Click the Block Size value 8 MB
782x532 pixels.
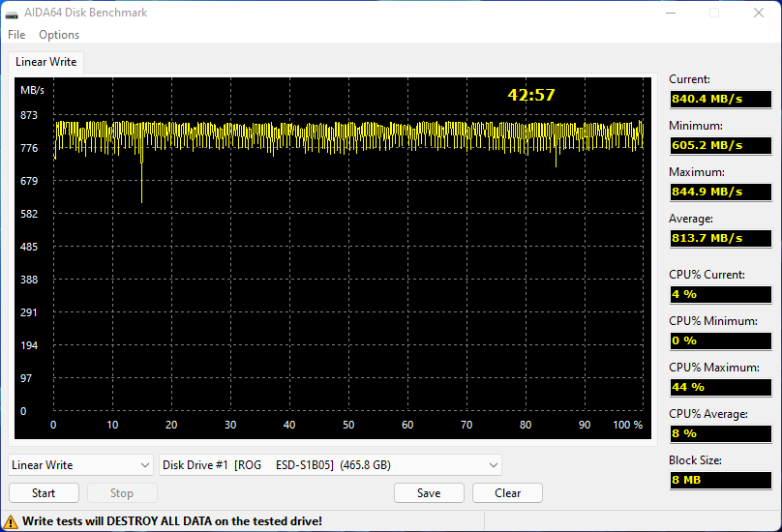[x=721, y=480]
